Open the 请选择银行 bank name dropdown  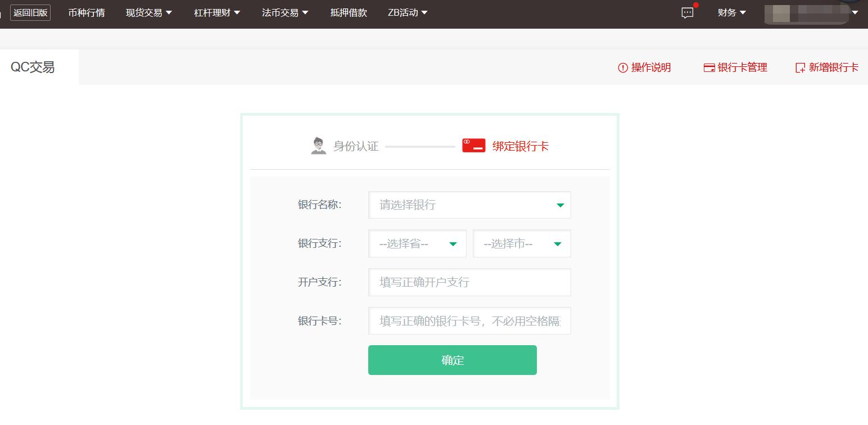[x=469, y=205]
